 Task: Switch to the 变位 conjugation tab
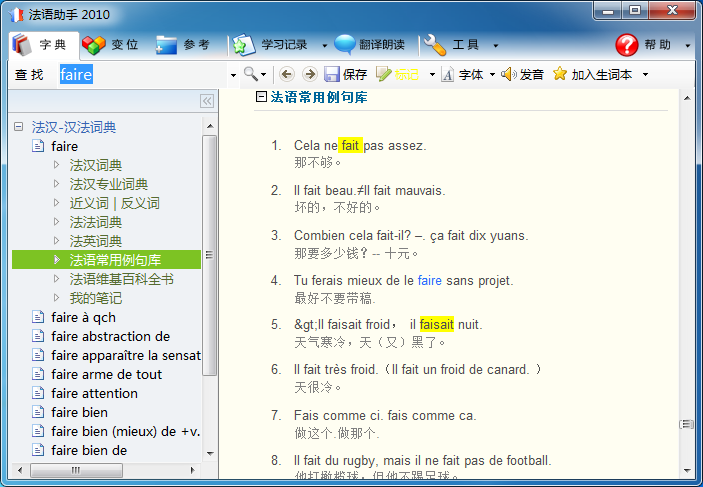tap(110, 45)
